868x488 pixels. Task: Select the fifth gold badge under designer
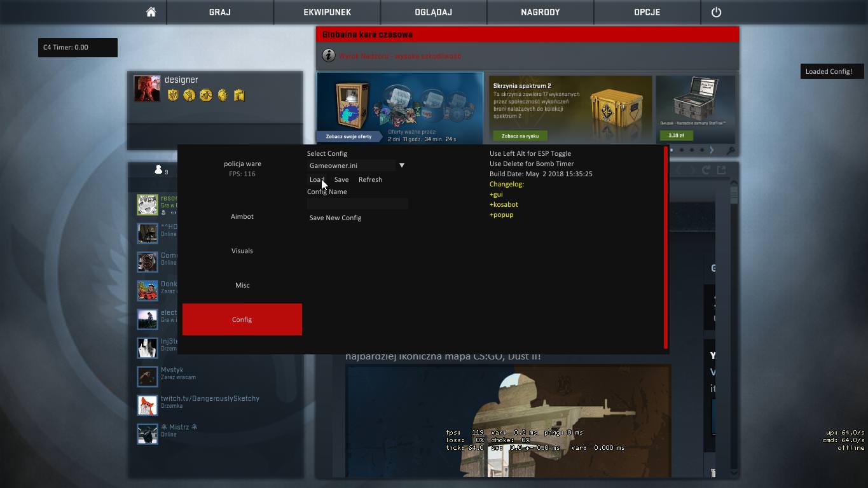pyautogui.click(x=239, y=95)
